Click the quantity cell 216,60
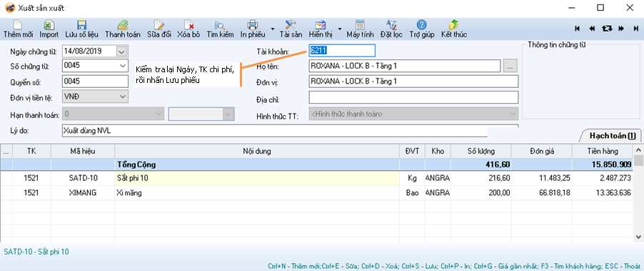The height and width of the screenshot is (271, 644). point(481,179)
